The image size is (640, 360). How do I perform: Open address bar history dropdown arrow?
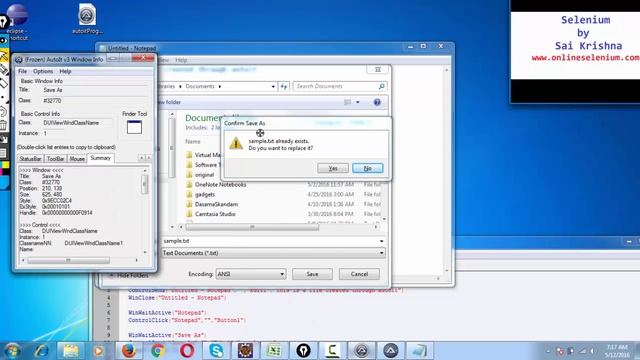pyautogui.click(x=273, y=87)
